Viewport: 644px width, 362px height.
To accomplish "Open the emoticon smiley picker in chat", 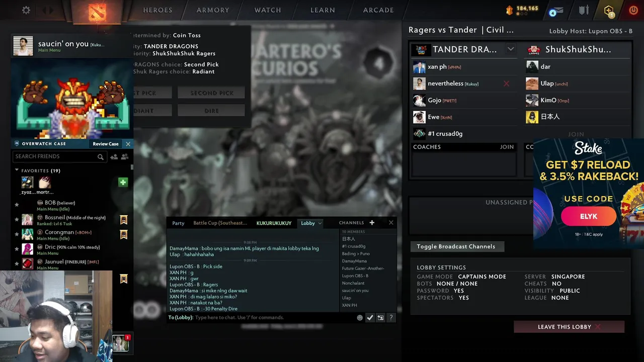I will (x=360, y=318).
